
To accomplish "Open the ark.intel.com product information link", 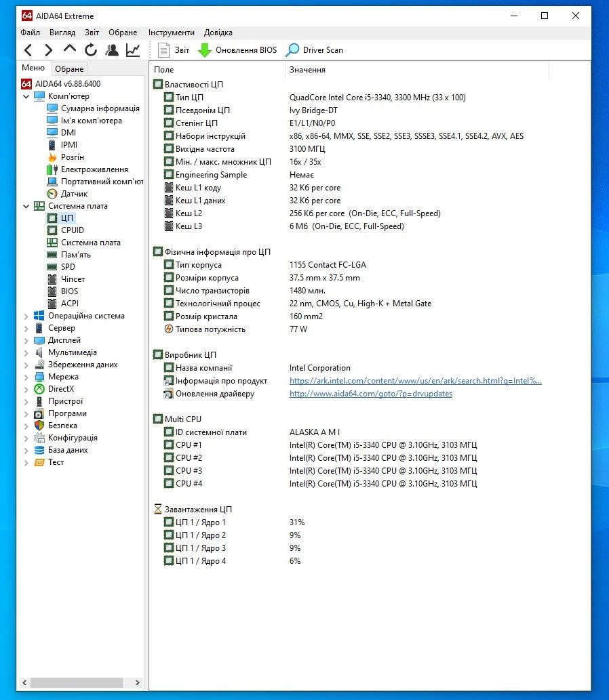I will 416,381.
